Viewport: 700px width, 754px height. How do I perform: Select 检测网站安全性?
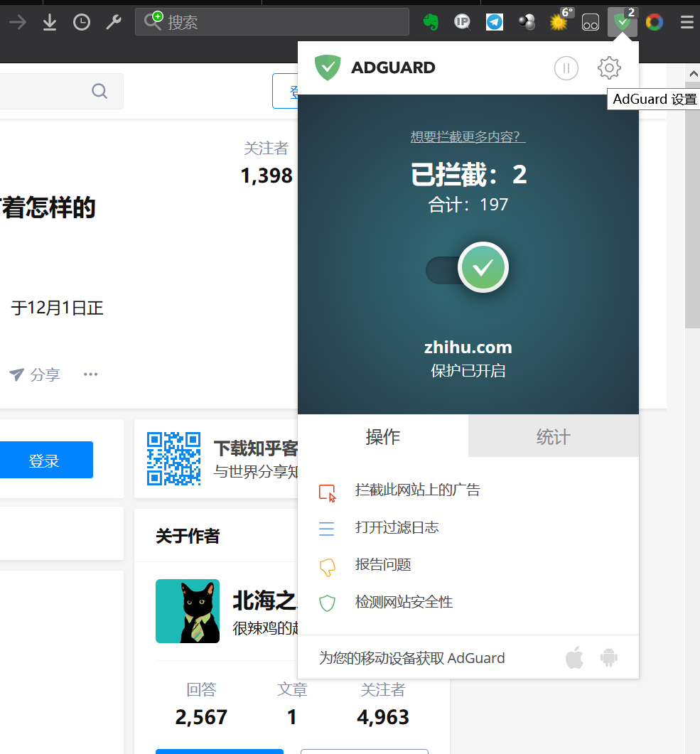pyautogui.click(x=404, y=602)
